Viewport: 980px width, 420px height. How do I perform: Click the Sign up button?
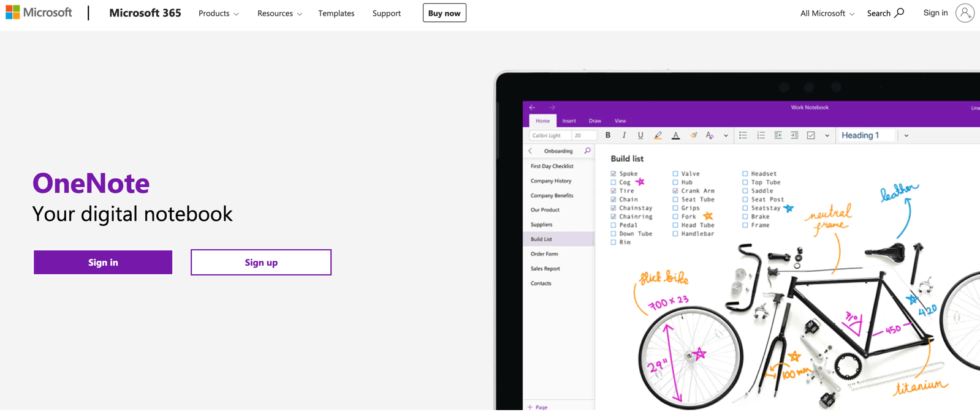click(261, 262)
